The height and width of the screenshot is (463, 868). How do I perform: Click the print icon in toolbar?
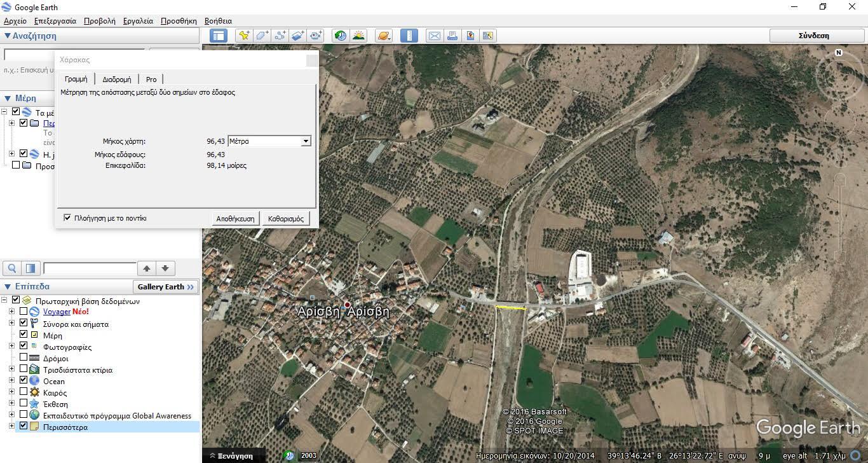click(x=452, y=36)
